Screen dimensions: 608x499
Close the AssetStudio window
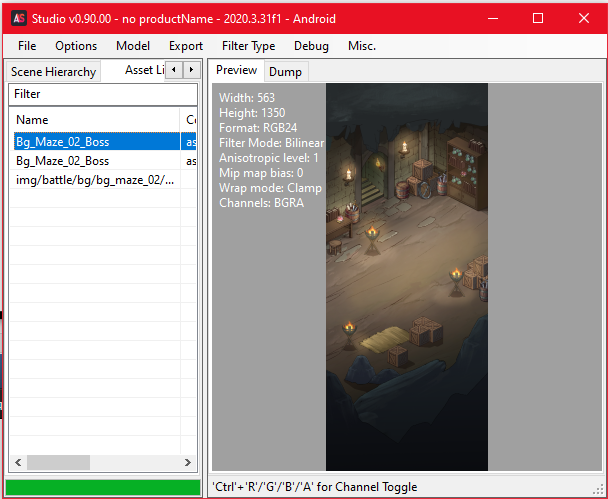click(x=584, y=18)
